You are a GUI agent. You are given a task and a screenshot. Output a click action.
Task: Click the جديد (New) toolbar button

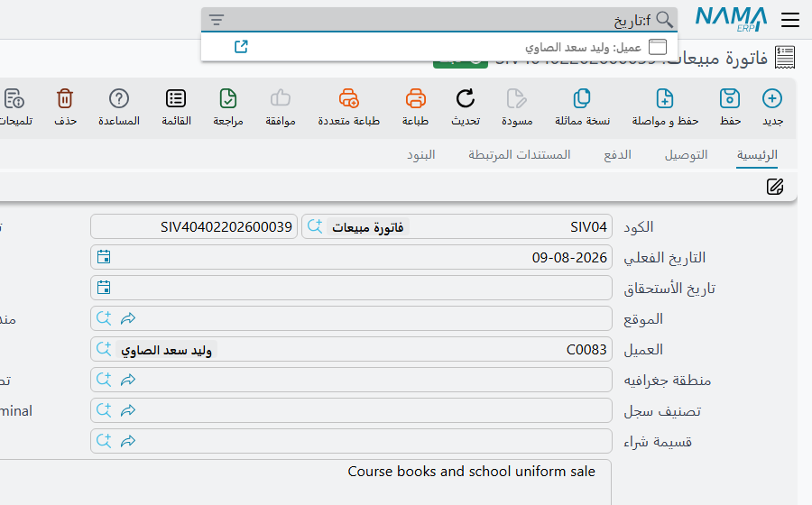coord(772,107)
